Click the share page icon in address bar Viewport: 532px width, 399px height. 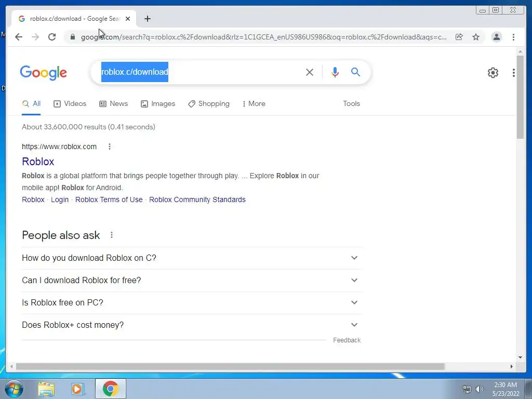[459, 37]
